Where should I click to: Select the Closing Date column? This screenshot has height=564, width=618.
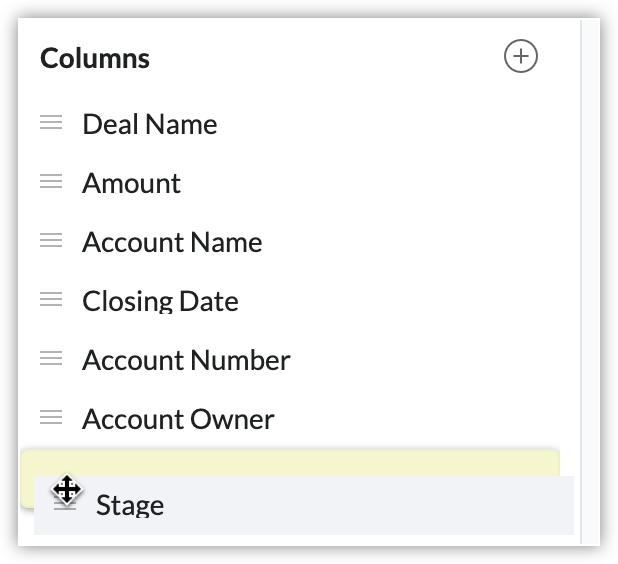(160, 301)
